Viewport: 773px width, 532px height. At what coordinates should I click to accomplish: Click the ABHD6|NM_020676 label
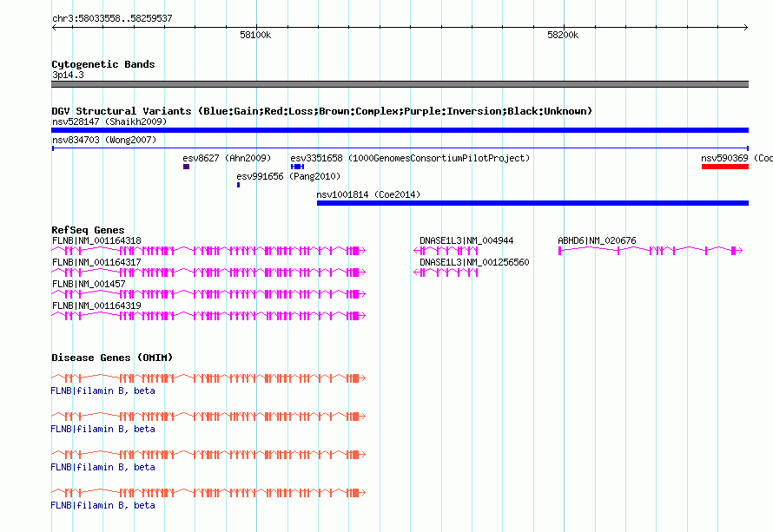click(597, 240)
